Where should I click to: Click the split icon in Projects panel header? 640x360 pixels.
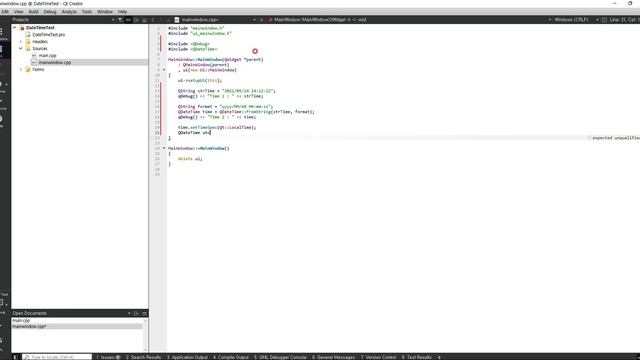(136, 20)
